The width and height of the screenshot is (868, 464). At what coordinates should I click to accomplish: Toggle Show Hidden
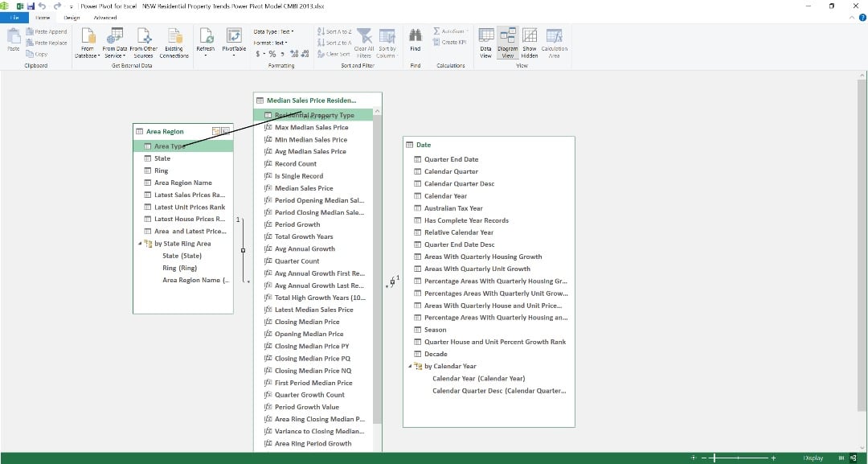[529, 43]
